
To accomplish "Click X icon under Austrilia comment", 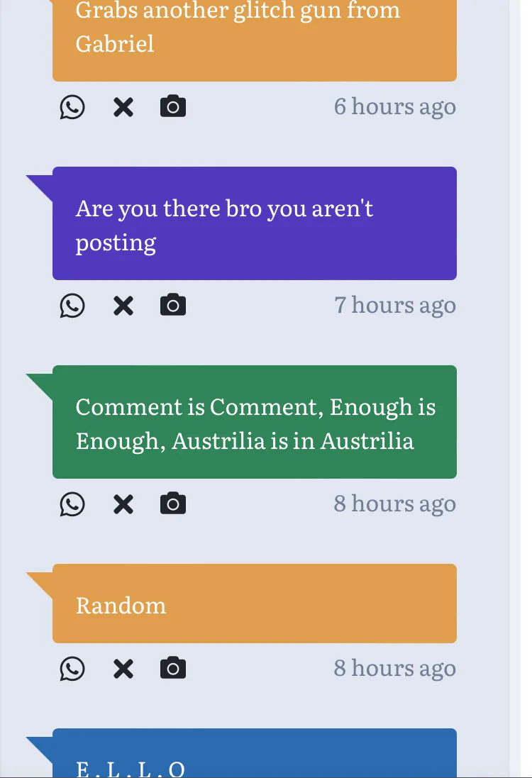I will 123,504.
